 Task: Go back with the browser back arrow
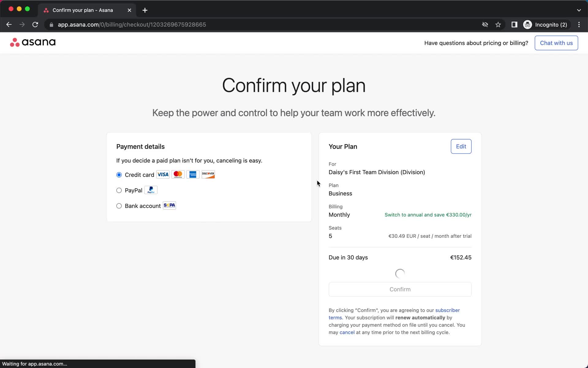9,25
